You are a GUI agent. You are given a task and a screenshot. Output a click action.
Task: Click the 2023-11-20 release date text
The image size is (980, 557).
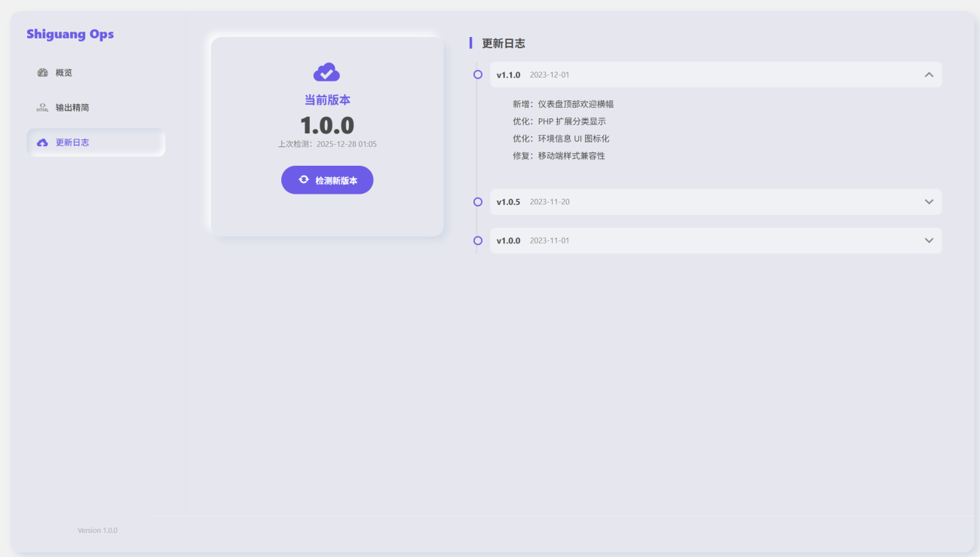(550, 202)
